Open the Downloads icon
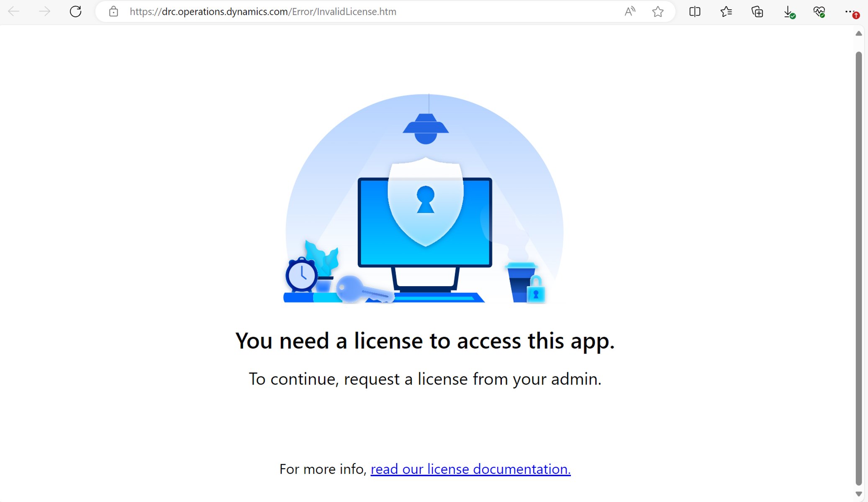The height and width of the screenshot is (502, 868). pyautogui.click(x=789, y=12)
